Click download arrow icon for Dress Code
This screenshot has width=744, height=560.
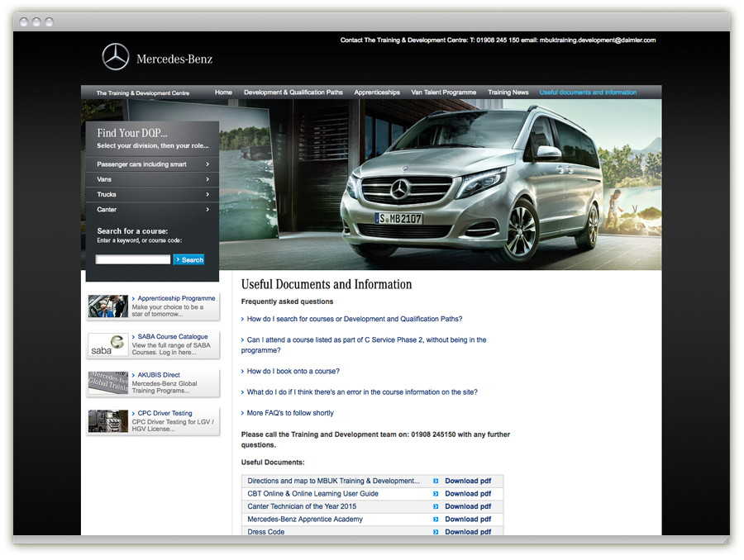(x=436, y=532)
